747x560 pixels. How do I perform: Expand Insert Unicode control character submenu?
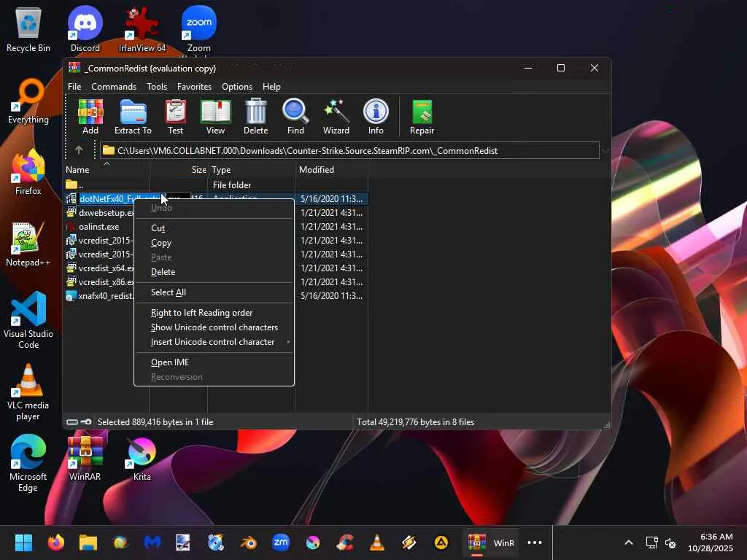(x=213, y=342)
